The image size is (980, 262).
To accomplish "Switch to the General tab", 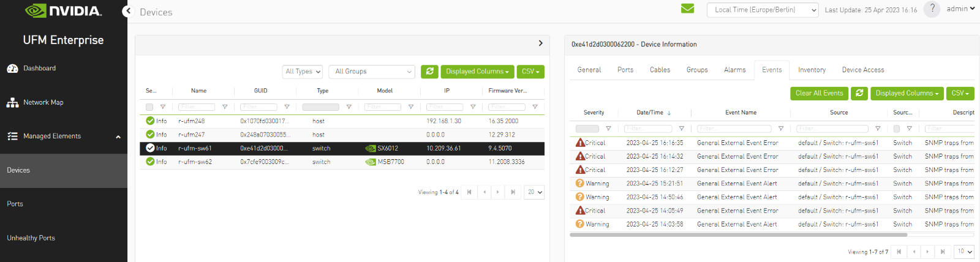I will pos(589,70).
